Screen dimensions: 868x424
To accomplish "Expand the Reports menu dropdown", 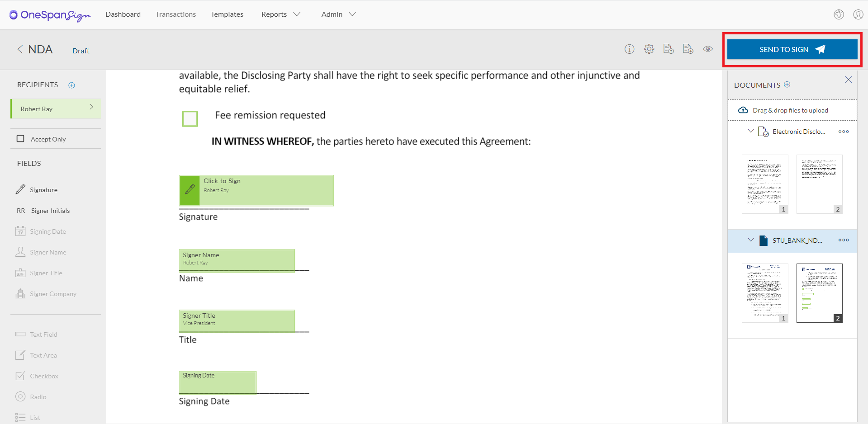I will [280, 14].
